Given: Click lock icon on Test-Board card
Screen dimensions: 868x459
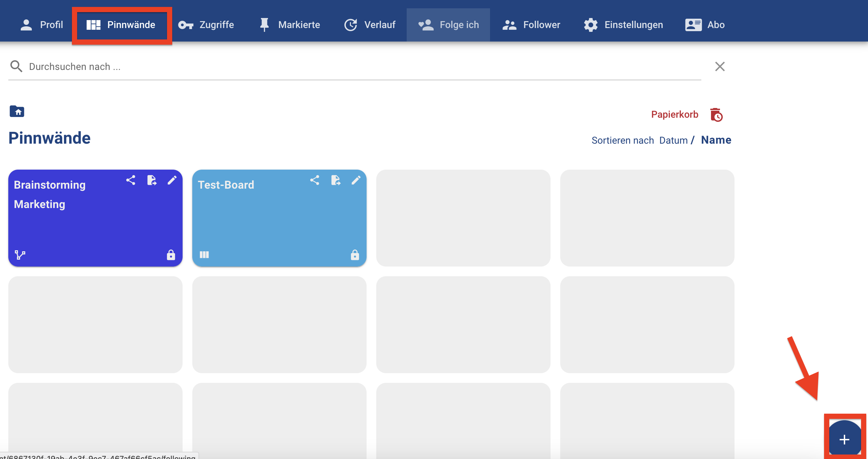Looking at the screenshot, I should [x=355, y=255].
